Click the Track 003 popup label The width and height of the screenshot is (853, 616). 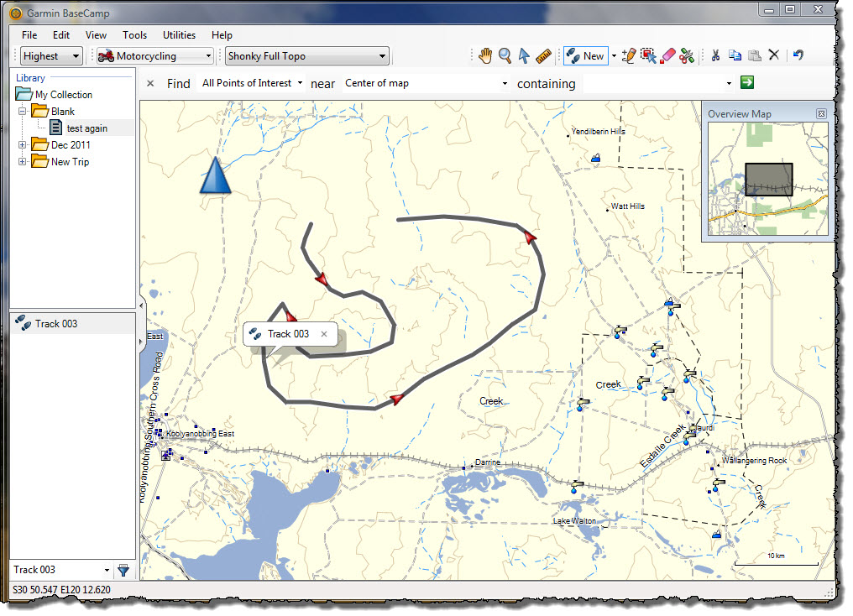[288, 334]
